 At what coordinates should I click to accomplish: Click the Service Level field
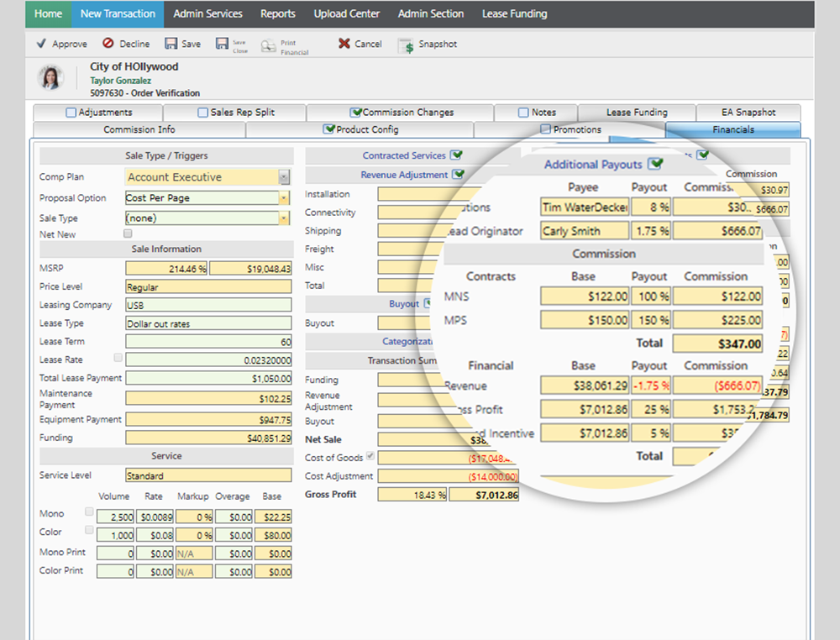tap(208, 475)
